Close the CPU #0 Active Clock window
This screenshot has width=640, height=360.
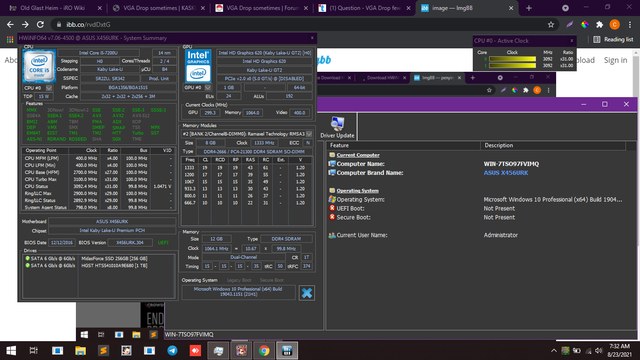[571, 41]
